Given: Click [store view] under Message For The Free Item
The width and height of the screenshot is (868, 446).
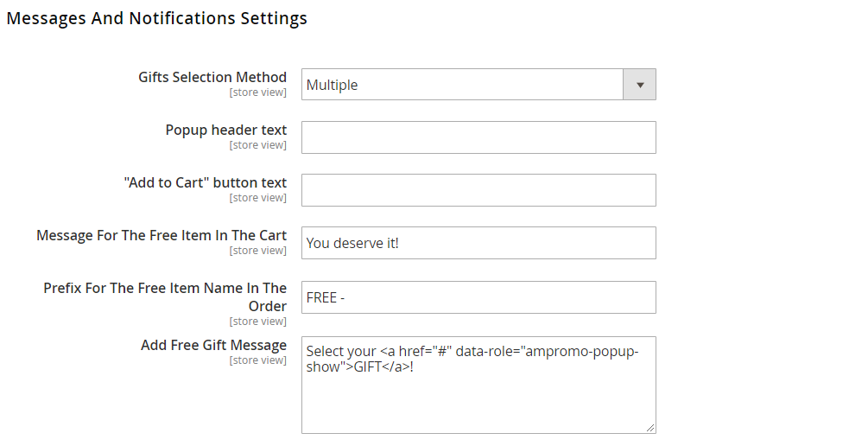Looking at the screenshot, I should pos(257,251).
